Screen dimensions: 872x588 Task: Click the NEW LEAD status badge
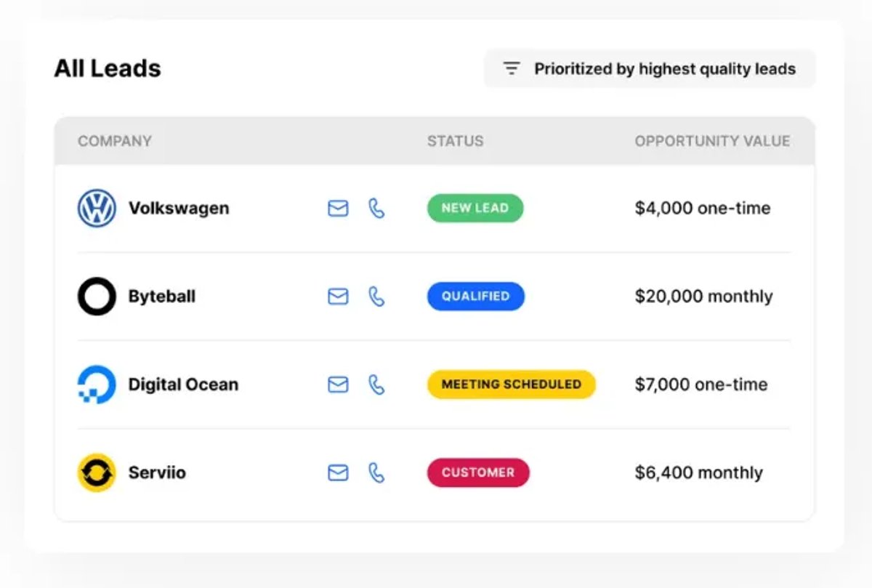[475, 208]
